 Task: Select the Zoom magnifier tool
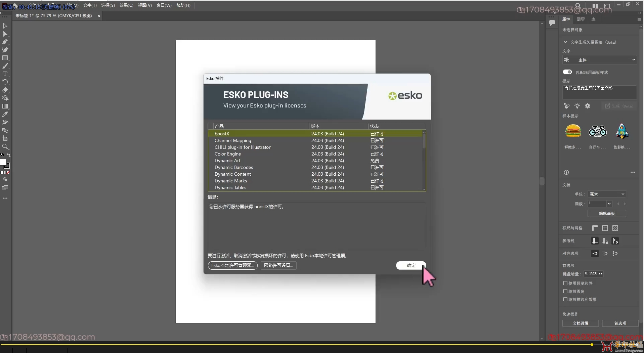[5, 146]
